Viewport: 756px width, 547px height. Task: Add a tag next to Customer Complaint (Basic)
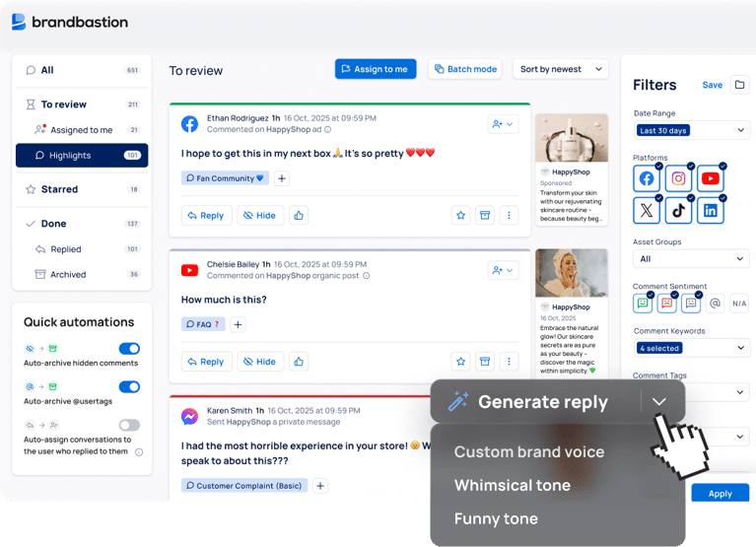tap(320, 486)
